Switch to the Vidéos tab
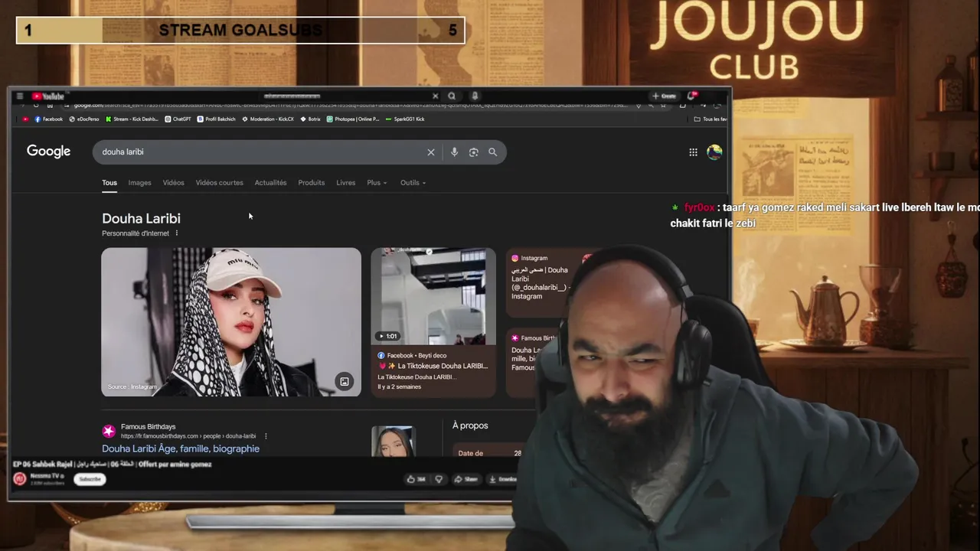Viewport: 980px width, 551px height. click(x=173, y=183)
